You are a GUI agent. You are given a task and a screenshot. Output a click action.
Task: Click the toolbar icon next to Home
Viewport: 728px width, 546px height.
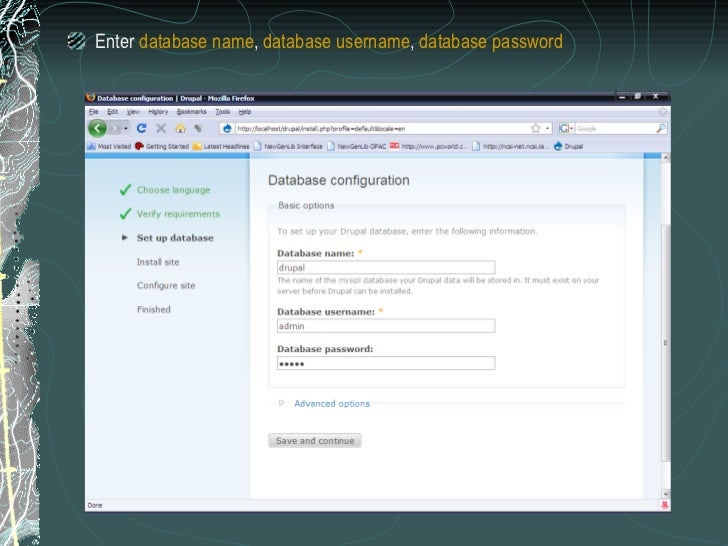199,128
